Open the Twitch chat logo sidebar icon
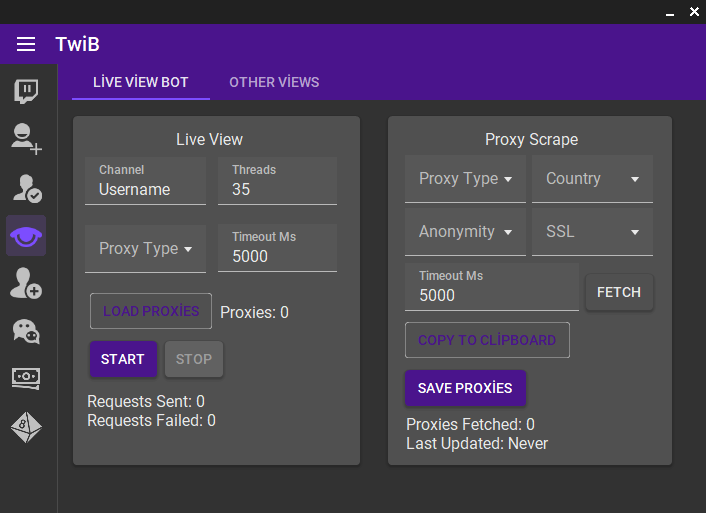706x513 pixels. 26,91
